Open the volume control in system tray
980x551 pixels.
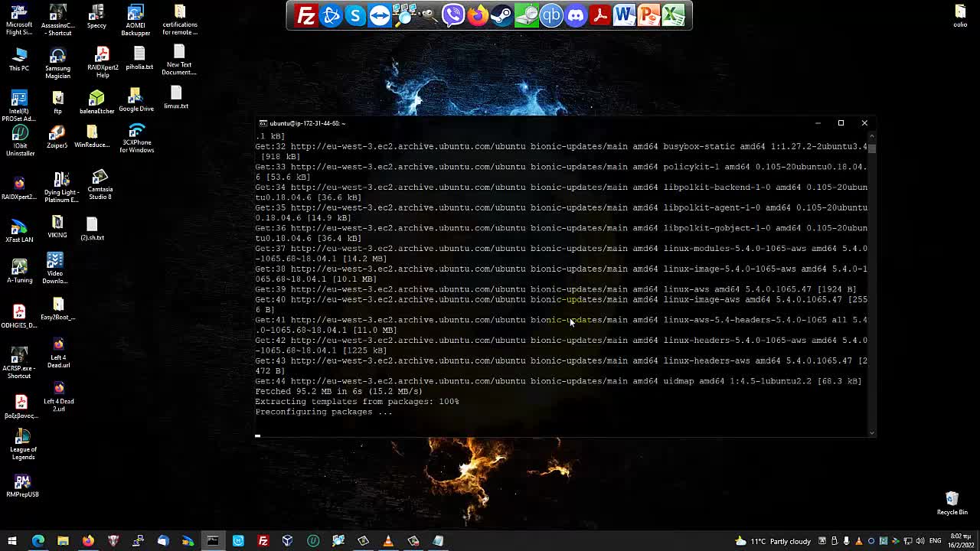(920, 541)
